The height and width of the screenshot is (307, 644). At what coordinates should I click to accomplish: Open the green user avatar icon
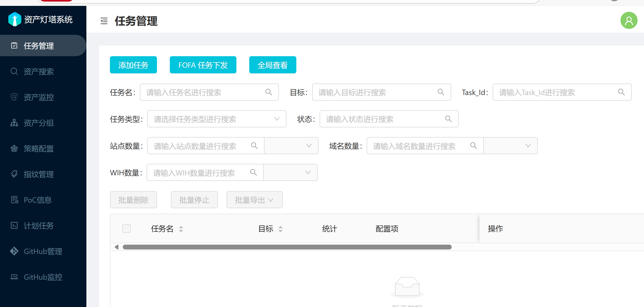tap(629, 21)
